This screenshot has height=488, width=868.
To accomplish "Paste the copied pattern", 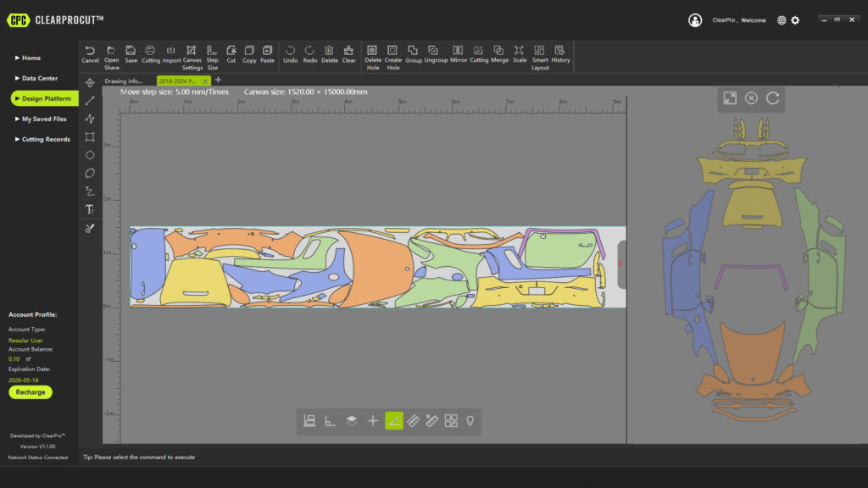I will (267, 54).
